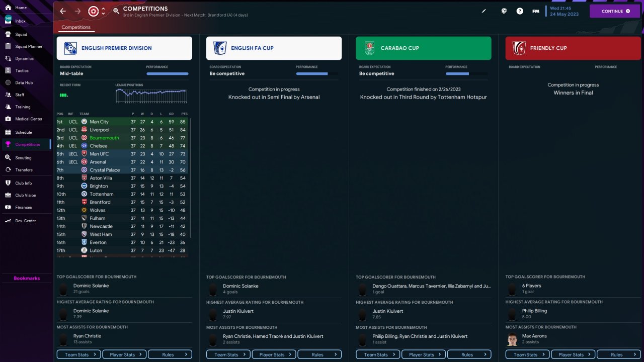The image size is (644, 362).
Task: Open Bookmarks in the sidebar
Action: (x=27, y=279)
